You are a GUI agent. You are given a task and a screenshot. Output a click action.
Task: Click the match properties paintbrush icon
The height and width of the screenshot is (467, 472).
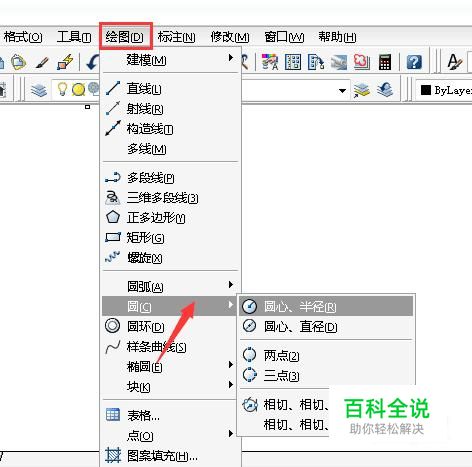[42, 62]
